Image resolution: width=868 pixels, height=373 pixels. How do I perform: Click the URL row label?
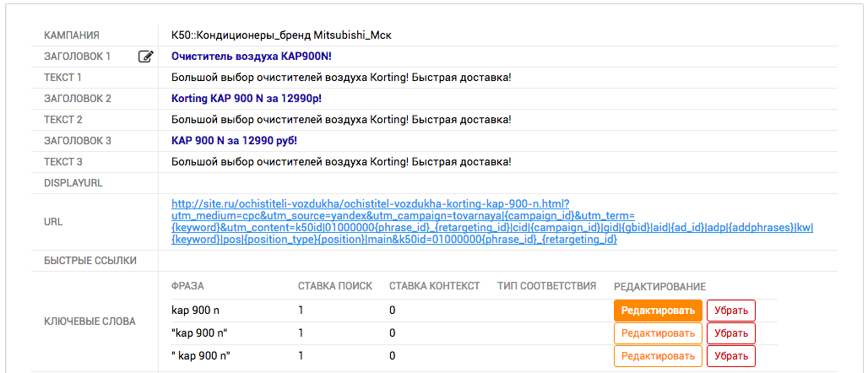[x=54, y=222]
